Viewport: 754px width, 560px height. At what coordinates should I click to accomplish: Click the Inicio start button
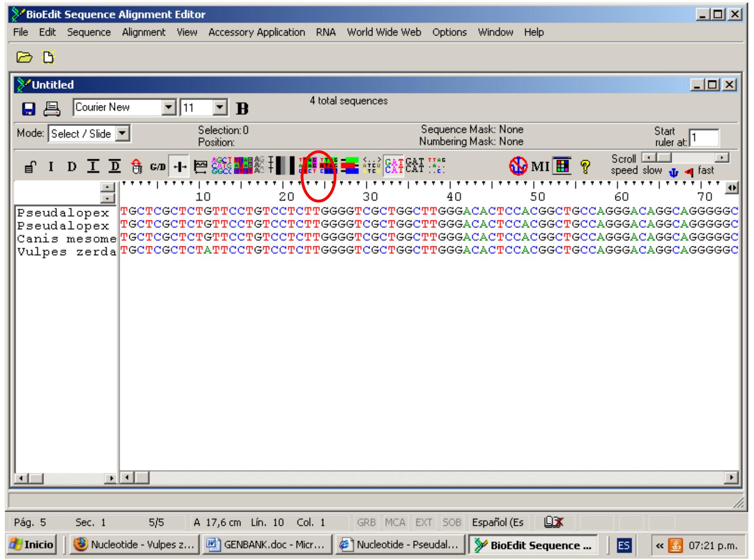32,545
